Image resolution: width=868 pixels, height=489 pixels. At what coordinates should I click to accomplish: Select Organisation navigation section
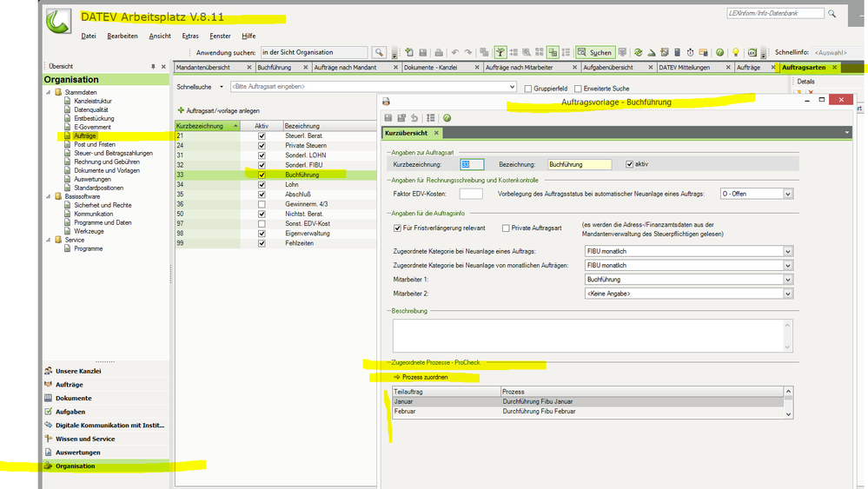coord(76,466)
